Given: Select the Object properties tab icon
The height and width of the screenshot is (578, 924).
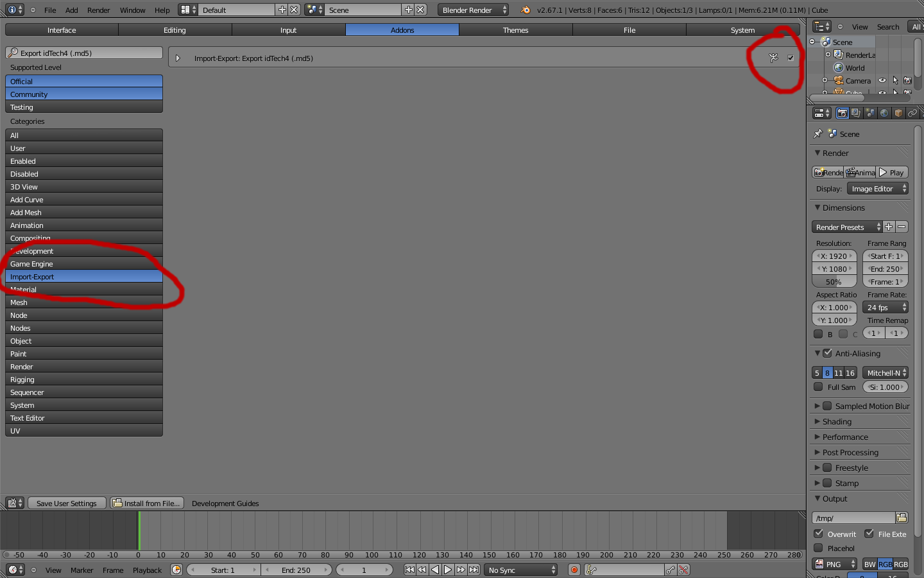Looking at the screenshot, I should tap(898, 113).
